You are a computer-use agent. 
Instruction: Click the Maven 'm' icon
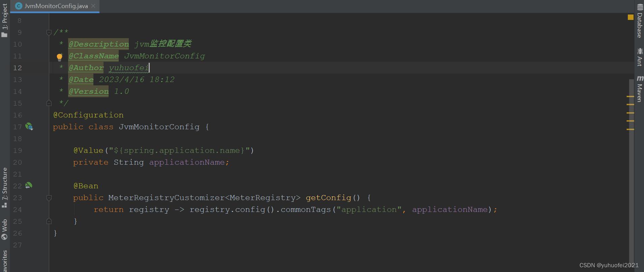tap(640, 78)
